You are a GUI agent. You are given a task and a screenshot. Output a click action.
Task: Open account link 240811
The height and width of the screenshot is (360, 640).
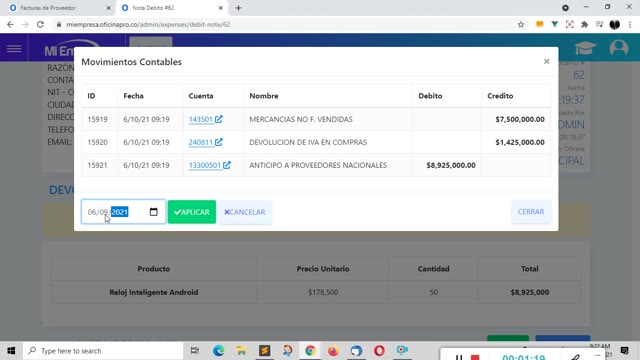click(200, 142)
